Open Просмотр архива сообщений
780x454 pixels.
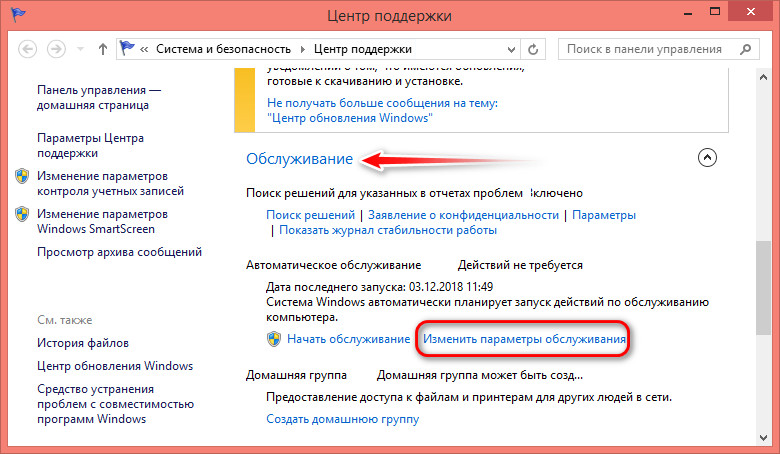pos(119,252)
